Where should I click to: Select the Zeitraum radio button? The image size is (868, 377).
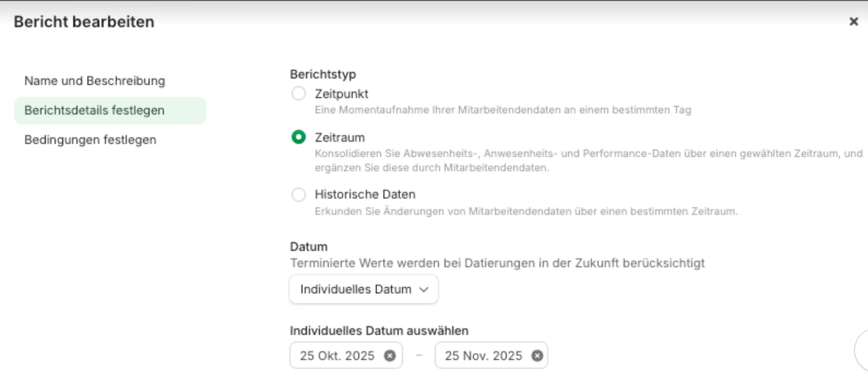click(x=298, y=137)
